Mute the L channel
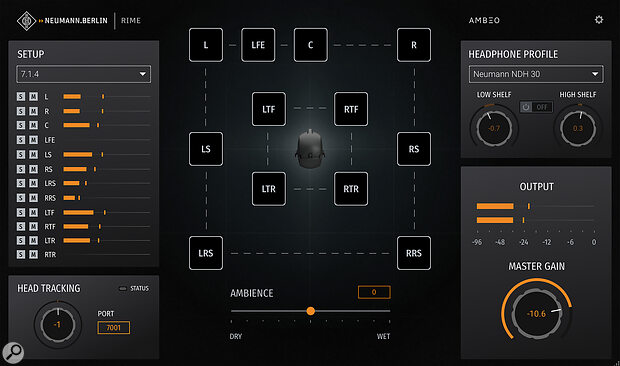620x366 pixels. (34, 96)
